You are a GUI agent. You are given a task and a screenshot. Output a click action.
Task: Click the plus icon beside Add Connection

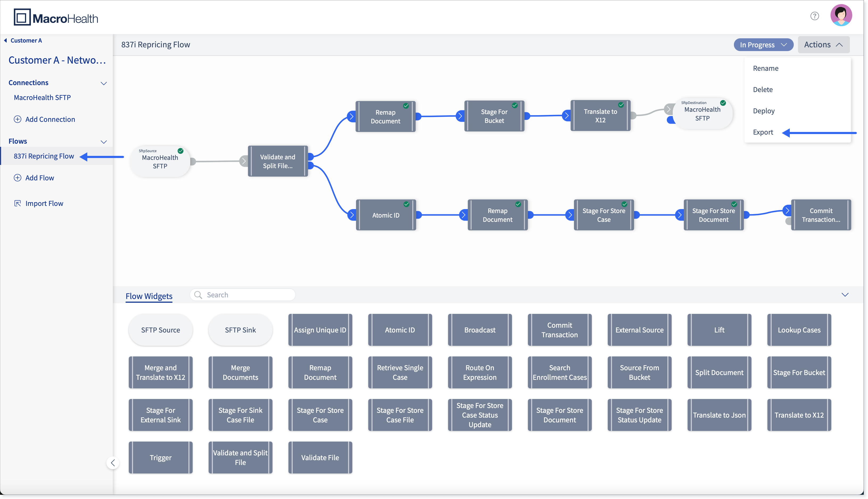pyautogui.click(x=18, y=119)
